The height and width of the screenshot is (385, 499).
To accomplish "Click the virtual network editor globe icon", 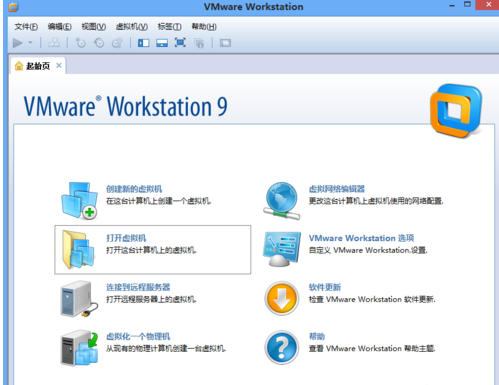I will (282, 201).
